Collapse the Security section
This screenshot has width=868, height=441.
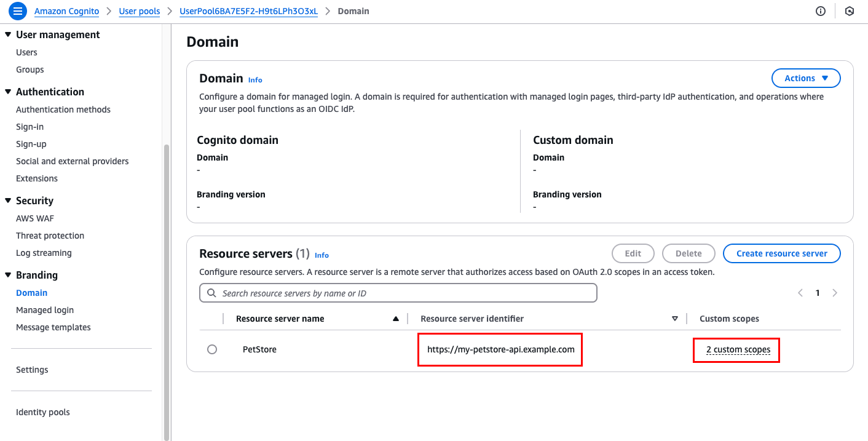click(7, 201)
